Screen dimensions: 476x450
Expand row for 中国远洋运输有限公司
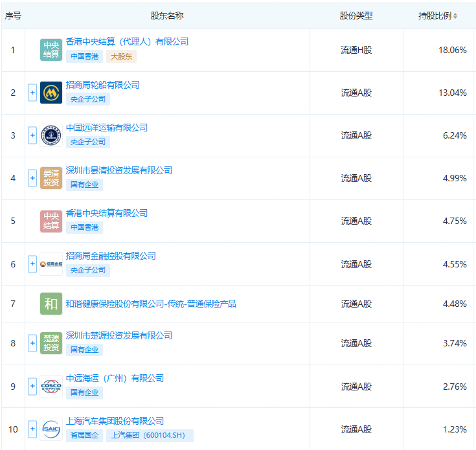click(x=32, y=135)
